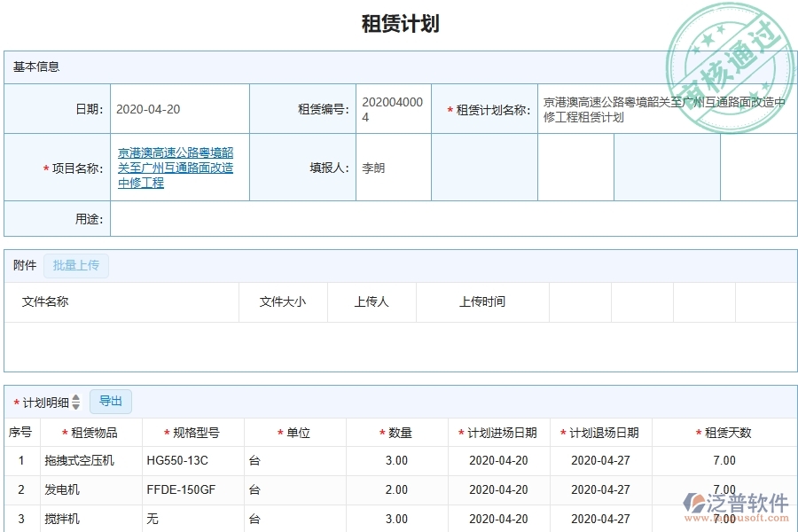Viewport: 798px width, 532px height.
Task: Click the 批量上传 batch upload button
Action: pyautogui.click(x=76, y=265)
